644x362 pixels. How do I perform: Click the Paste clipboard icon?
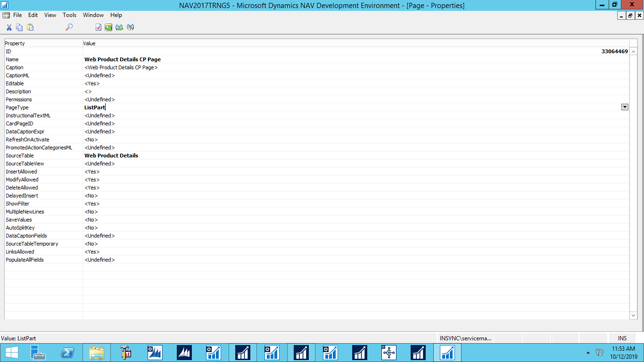pos(30,27)
